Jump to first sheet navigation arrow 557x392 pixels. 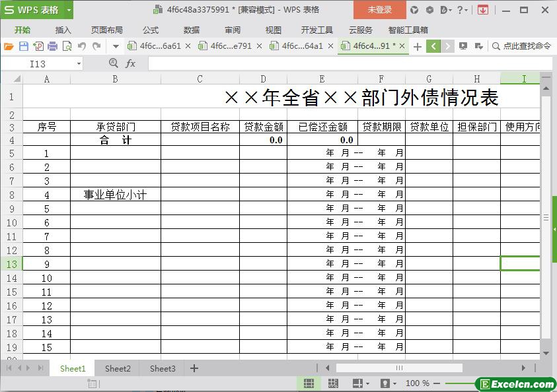click(9, 368)
